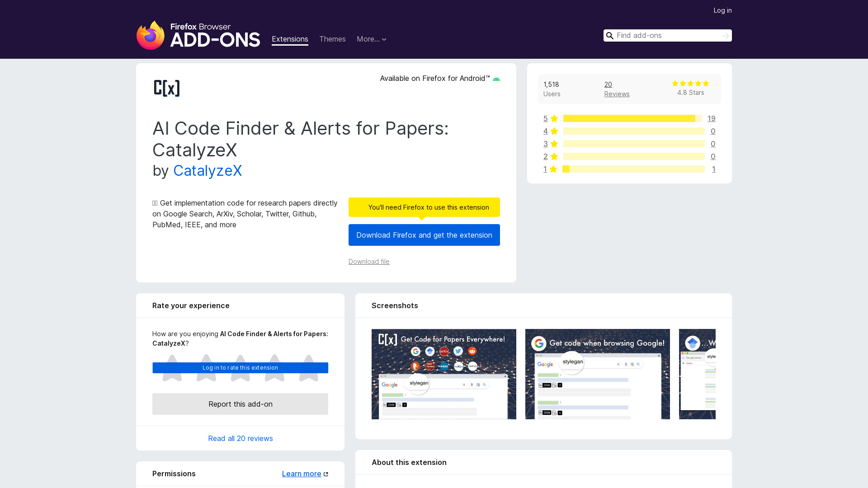This screenshot has height=488, width=868.
Task: Click the star icon beside rating 2
Action: (554, 156)
